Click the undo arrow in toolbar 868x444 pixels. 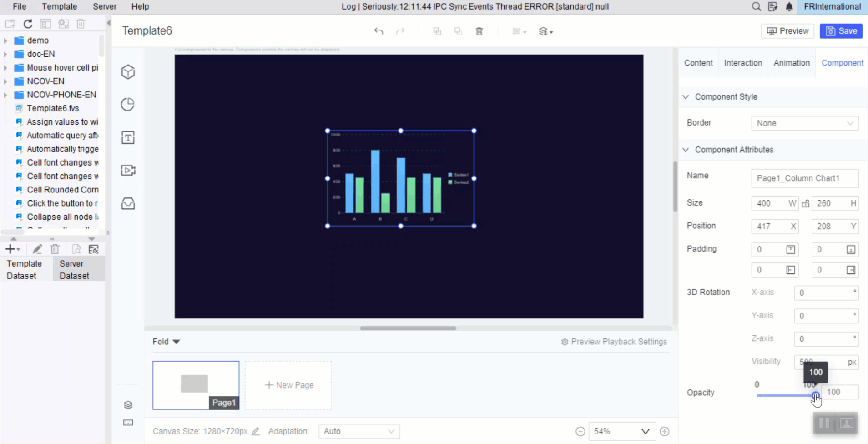pyautogui.click(x=378, y=31)
